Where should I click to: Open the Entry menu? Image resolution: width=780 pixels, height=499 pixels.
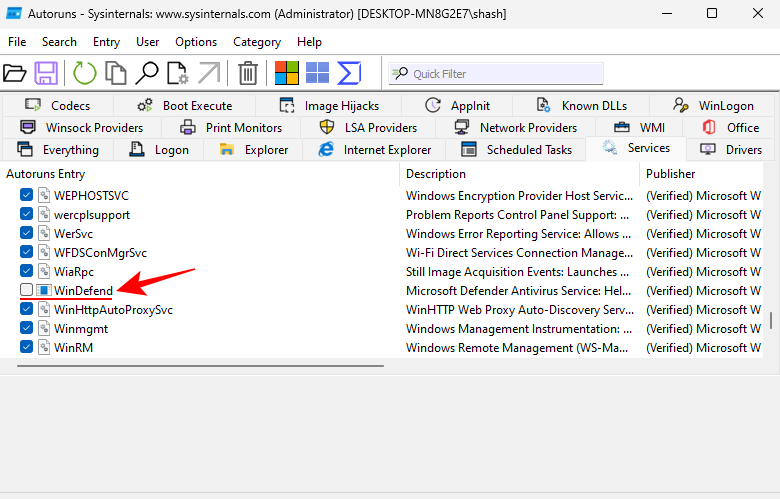(x=106, y=42)
